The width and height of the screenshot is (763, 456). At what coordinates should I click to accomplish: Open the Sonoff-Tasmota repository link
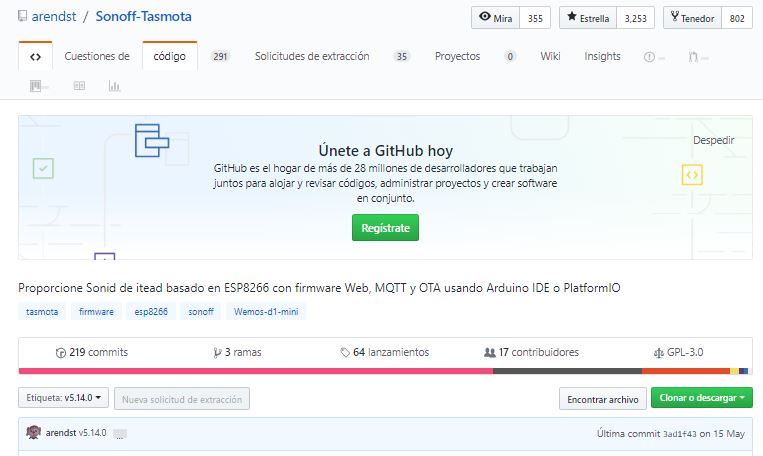coord(144,16)
